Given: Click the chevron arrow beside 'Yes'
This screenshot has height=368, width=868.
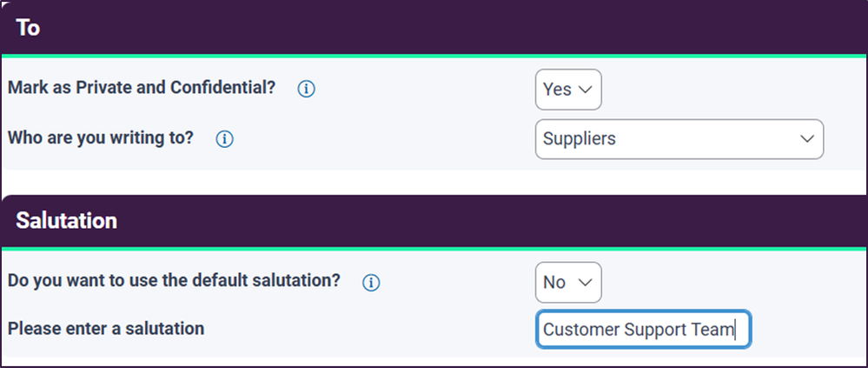Looking at the screenshot, I should tap(585, 90).
